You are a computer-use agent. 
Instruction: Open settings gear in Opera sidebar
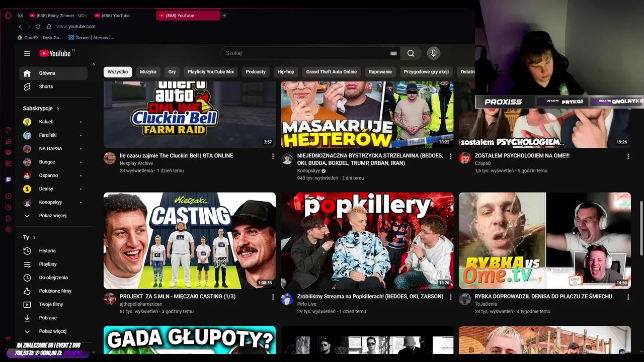pyautogui.click(x=8, y=229)
